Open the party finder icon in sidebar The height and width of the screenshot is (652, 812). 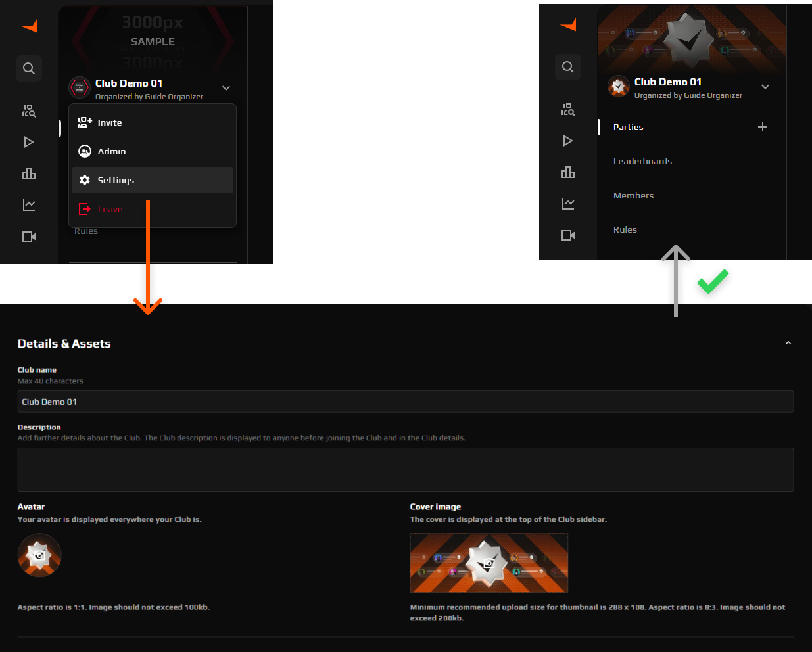29,110
